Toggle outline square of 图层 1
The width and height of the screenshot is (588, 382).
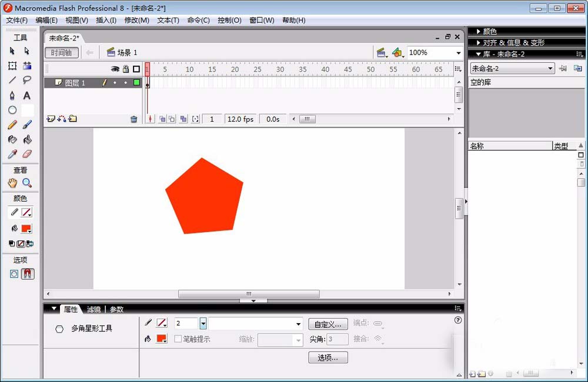tap(136, 82)
